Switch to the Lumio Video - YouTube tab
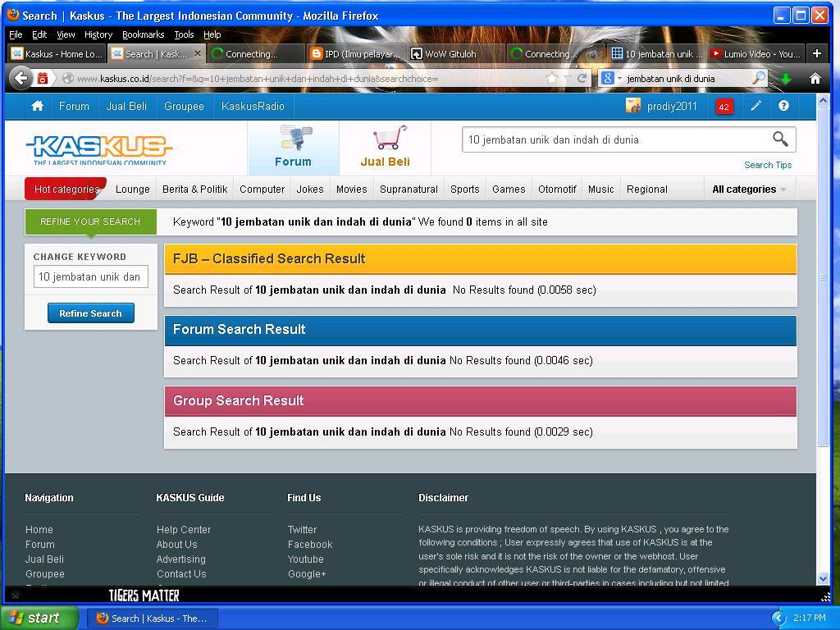 point(756,53)
